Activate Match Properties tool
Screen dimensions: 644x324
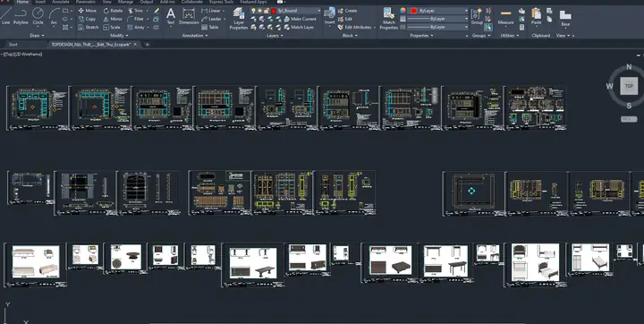[x=388, y=19]
